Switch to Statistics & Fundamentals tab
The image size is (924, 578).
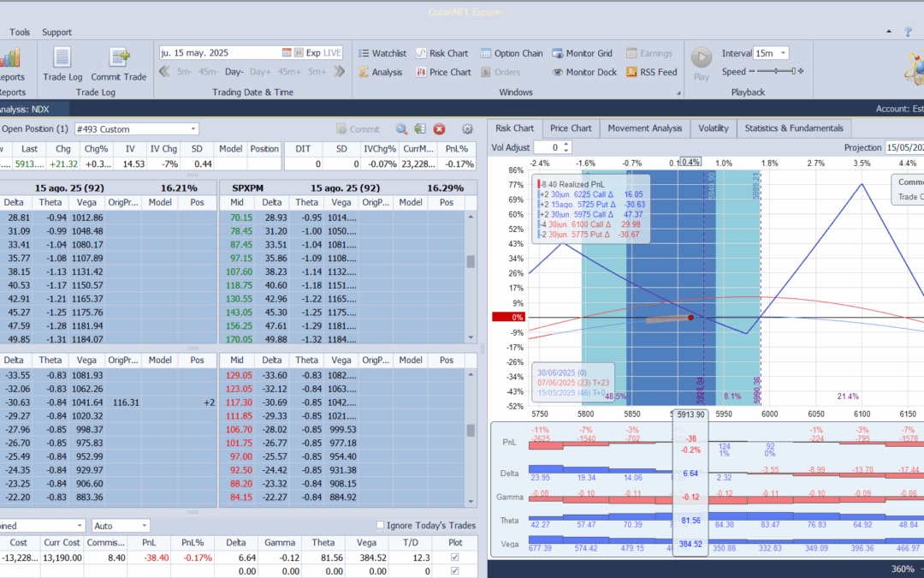(794, 128)
